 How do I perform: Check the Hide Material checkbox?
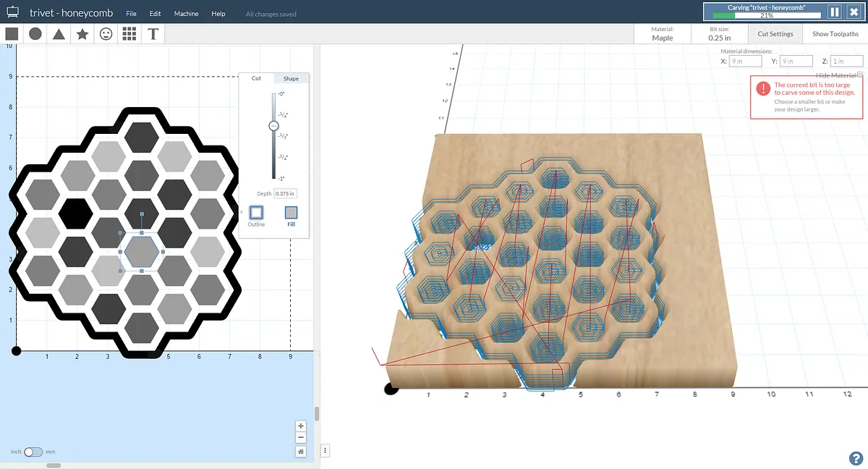pyautogui.click(x=860, y=75)
